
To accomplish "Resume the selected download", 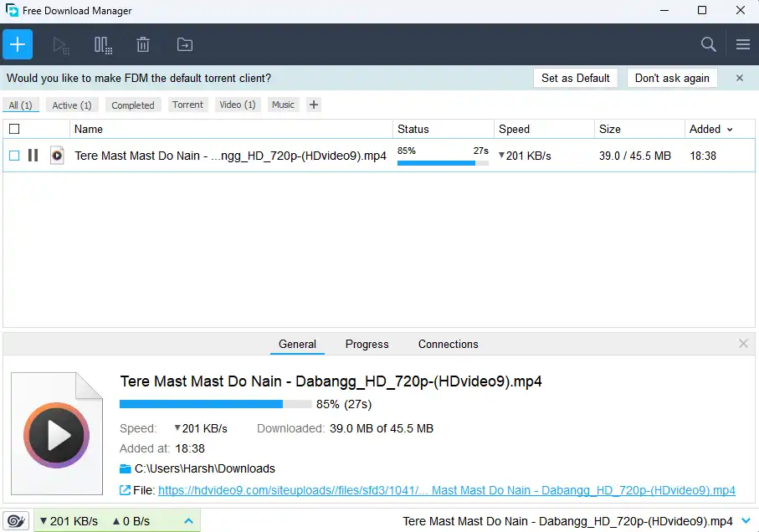I will (60, 44).
